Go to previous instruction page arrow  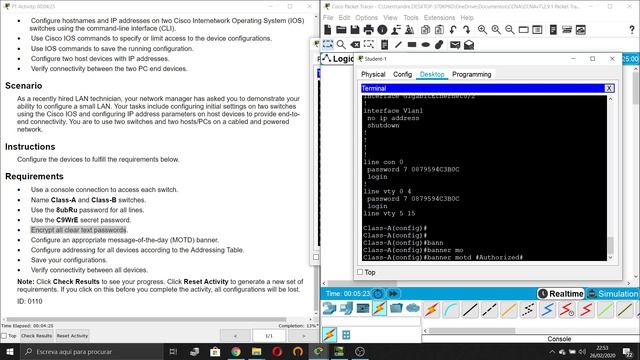point(235,336)
